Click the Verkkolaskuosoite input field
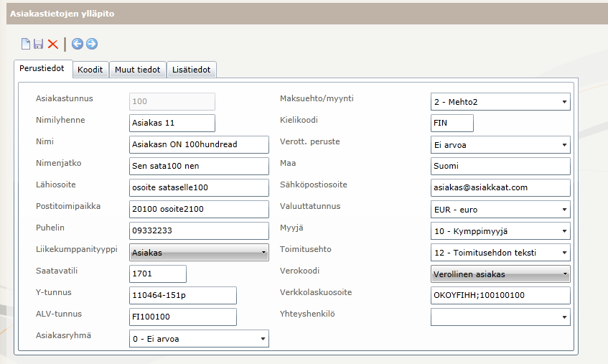Image resolution: width=608 pixels, height=364 pixels. tap(500, 295)
